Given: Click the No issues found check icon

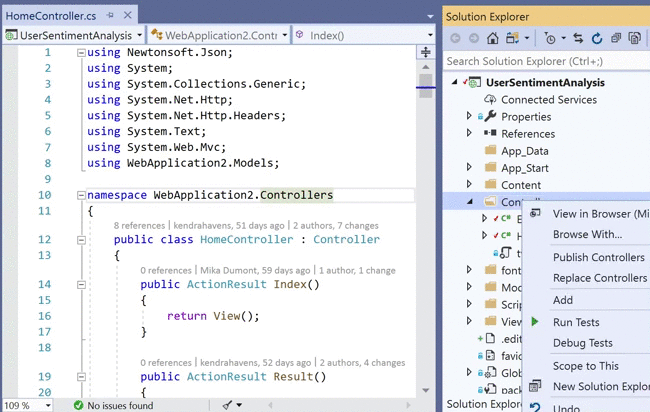Looking at the screenshot, I should 78,405.
